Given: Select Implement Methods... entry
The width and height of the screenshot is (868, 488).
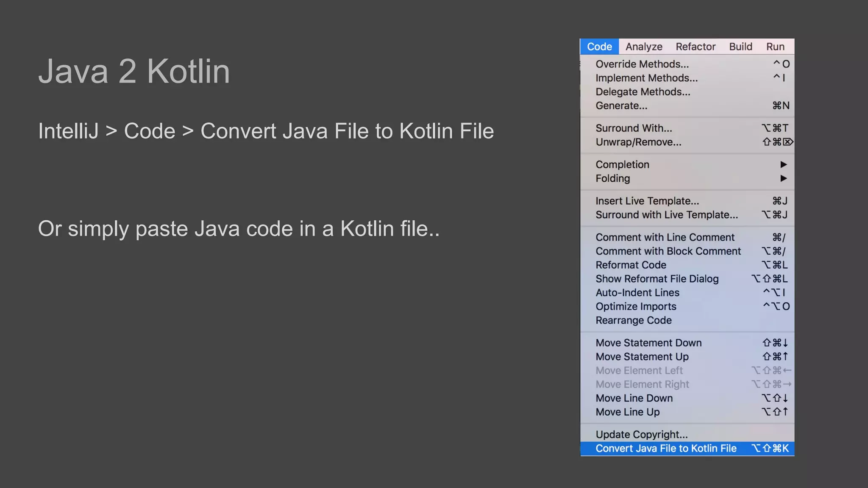Looking at the screenshot, I should (x=687, y=78).
